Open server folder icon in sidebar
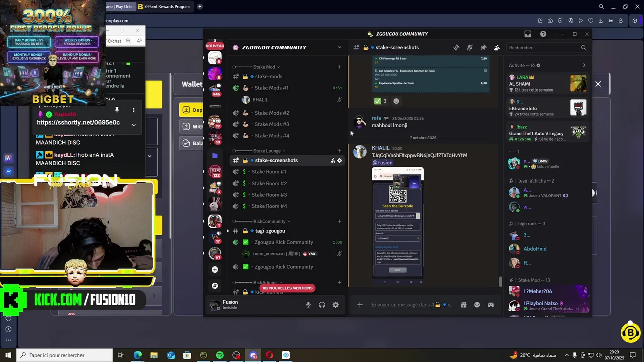 (x=215, y=155)
